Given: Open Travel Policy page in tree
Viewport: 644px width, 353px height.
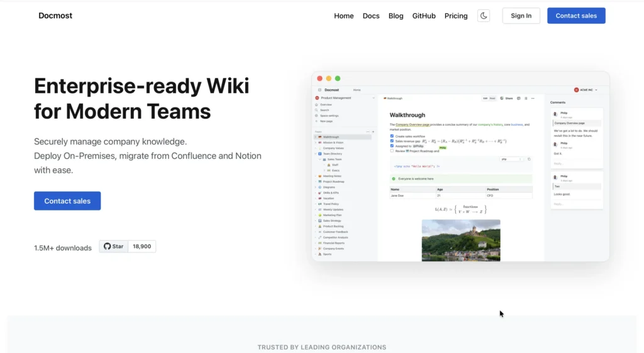Looking at the screenshot, I should (331, 204).
